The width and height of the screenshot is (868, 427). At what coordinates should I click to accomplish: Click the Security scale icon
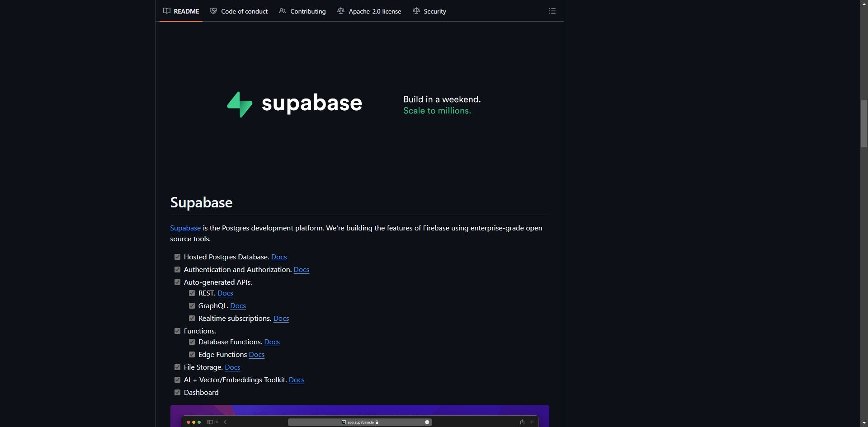click(416, 11)
